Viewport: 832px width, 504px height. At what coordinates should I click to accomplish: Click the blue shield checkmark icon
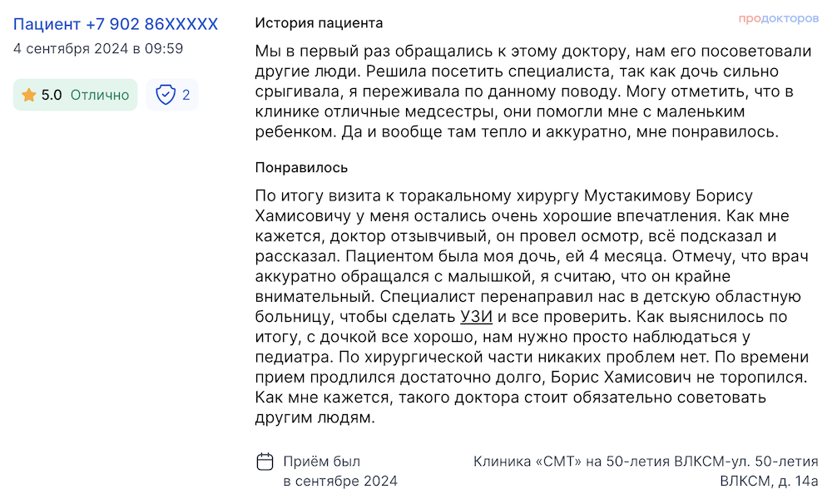click(166, 95)
